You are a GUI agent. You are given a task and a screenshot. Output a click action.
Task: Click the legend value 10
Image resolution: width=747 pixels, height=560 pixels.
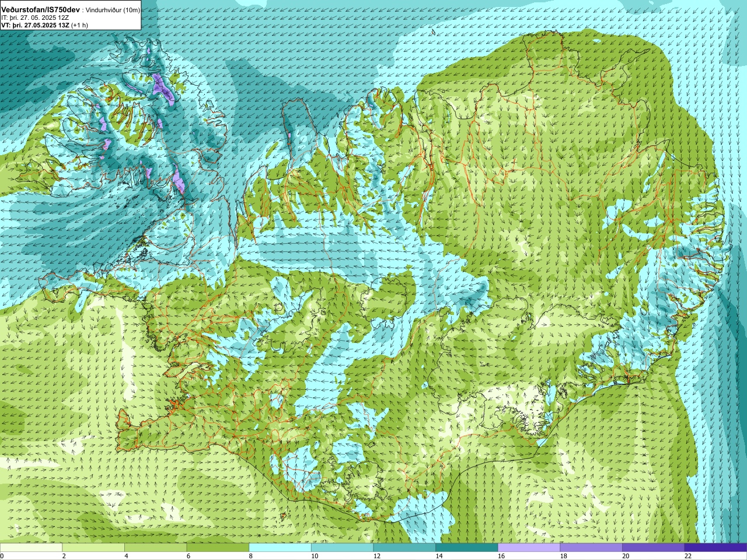click(x=315, y=556)
